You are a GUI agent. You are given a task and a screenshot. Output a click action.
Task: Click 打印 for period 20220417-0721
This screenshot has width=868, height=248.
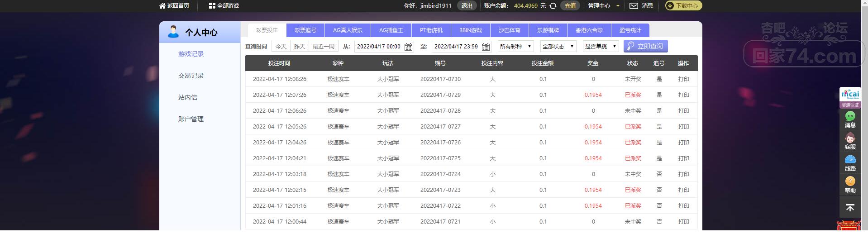683,222
